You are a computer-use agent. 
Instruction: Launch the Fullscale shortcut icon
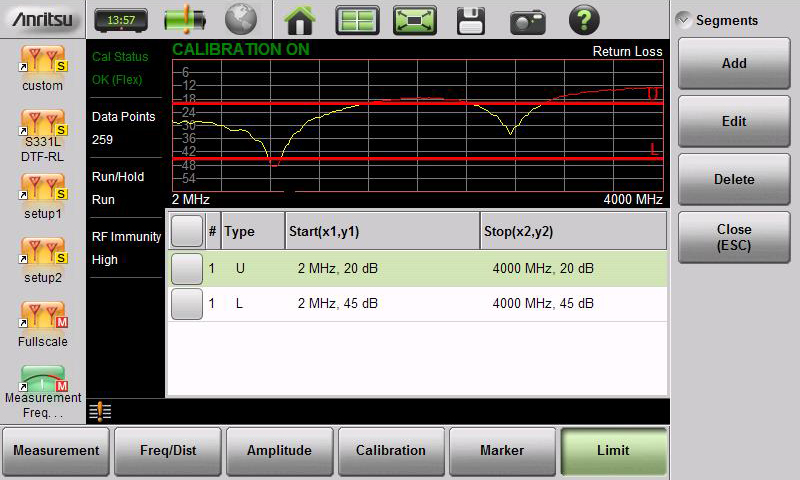click(43, 323)
